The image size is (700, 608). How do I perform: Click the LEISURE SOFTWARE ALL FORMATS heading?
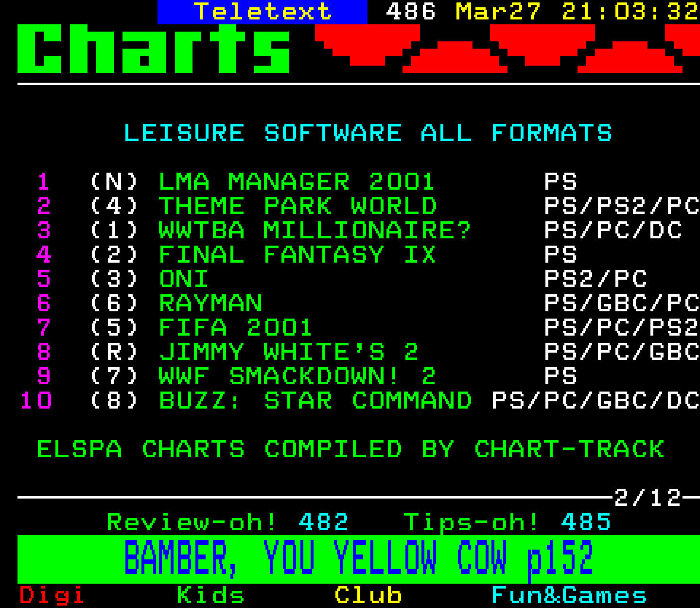(x=368, y=133)
